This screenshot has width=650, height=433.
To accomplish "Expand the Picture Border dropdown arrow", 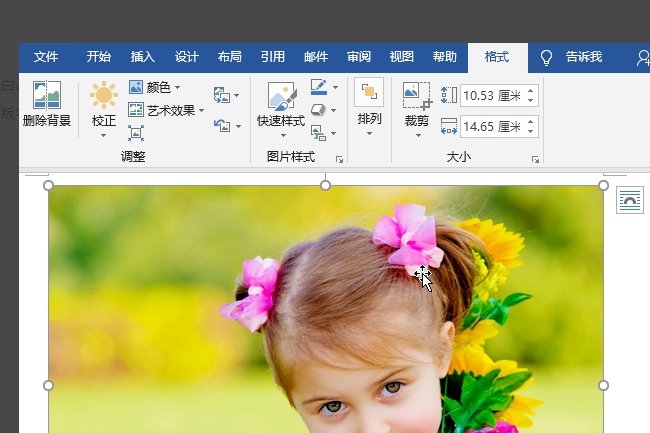I will click(x=335, y=87).
